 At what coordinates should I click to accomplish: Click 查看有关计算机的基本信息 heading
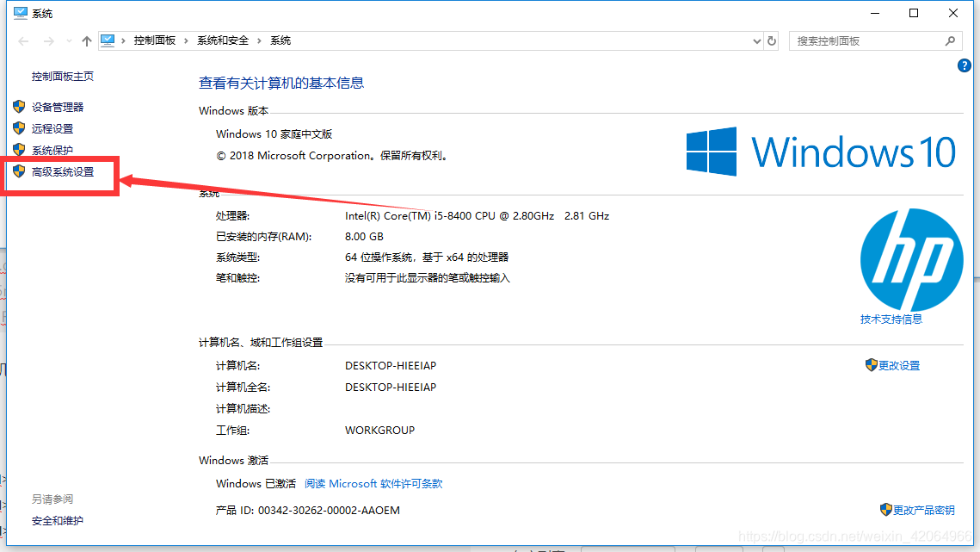pyautogui.click(x=281, y=83)
